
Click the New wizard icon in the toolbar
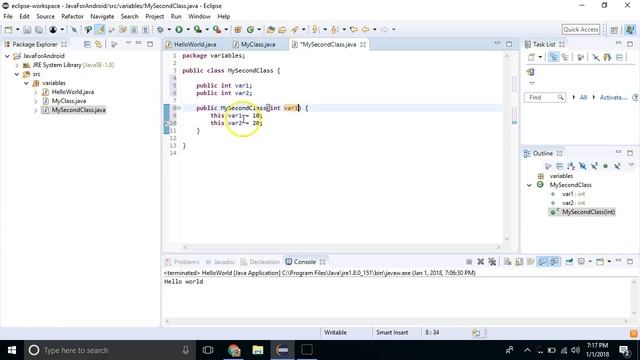tap(8, 29)
